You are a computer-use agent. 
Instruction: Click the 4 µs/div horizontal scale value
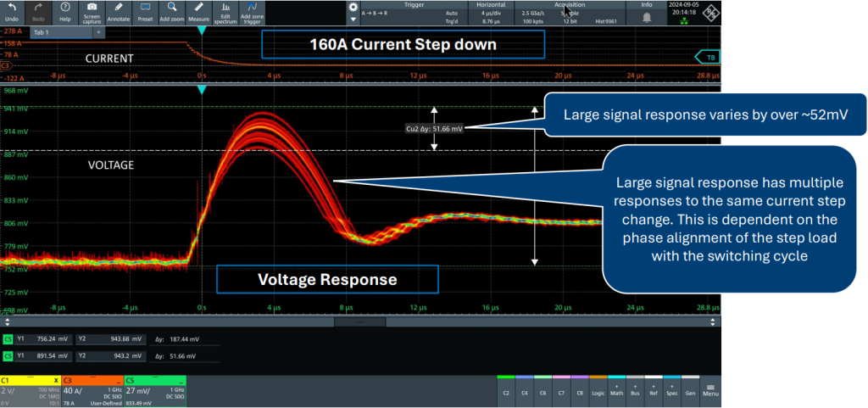point(491,12)
